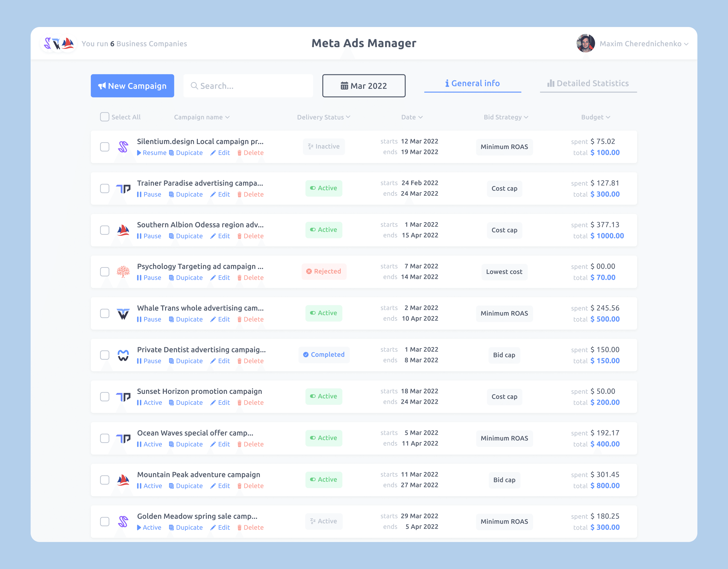Check the Silentium.design campaign checkbox
The width and height of the screenshot is (728, 569).
click(105, 147)
